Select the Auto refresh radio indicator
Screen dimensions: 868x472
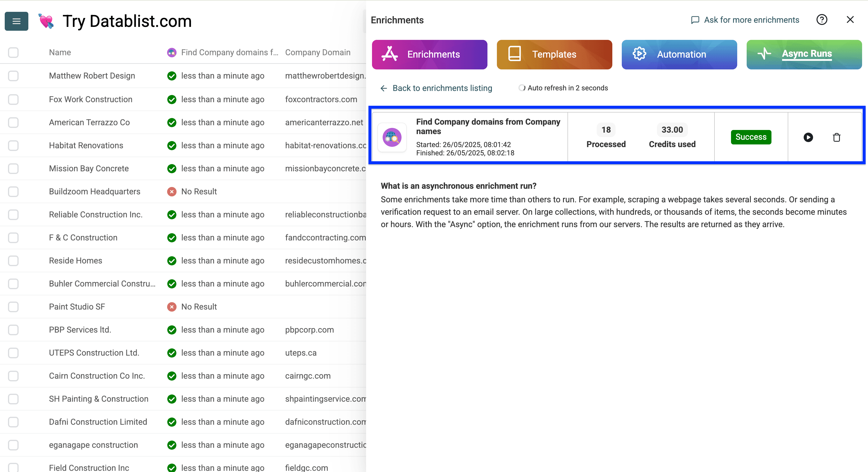(522, 88)
